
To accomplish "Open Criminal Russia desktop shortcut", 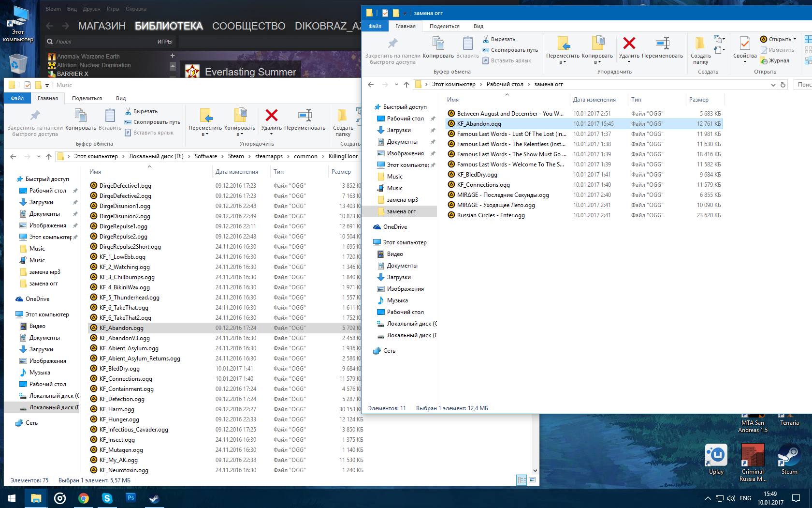I will pyautogui.click(x=753, y=463).
